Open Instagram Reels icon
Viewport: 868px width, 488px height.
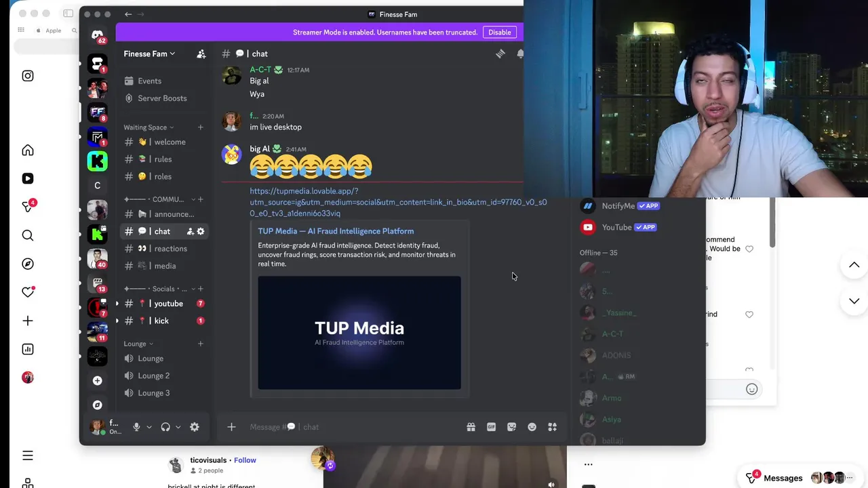28,178
